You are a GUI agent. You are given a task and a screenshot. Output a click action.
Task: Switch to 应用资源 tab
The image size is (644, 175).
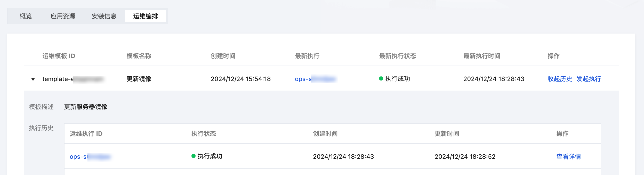point(63,16)
